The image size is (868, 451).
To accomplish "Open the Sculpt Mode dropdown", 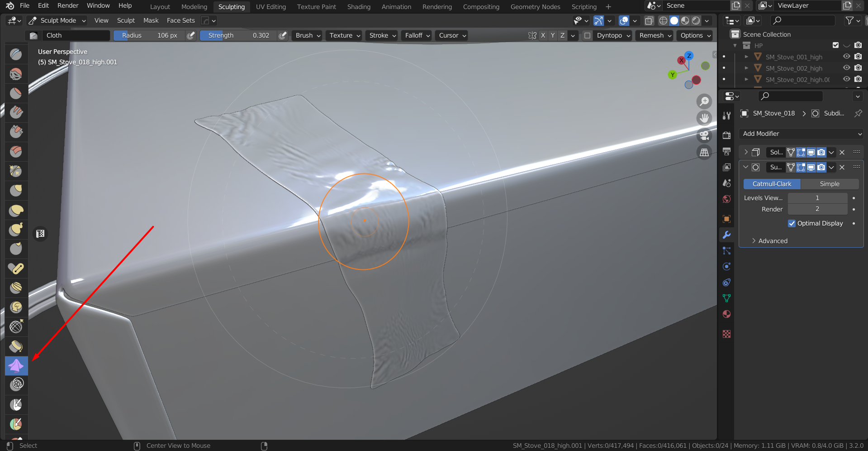I will coord(58,20).
